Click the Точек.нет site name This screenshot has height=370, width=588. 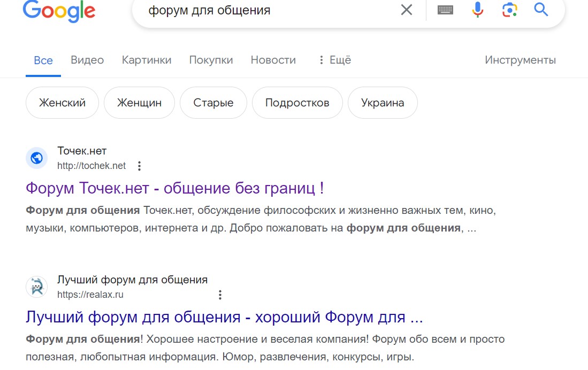tap(82, 151)
